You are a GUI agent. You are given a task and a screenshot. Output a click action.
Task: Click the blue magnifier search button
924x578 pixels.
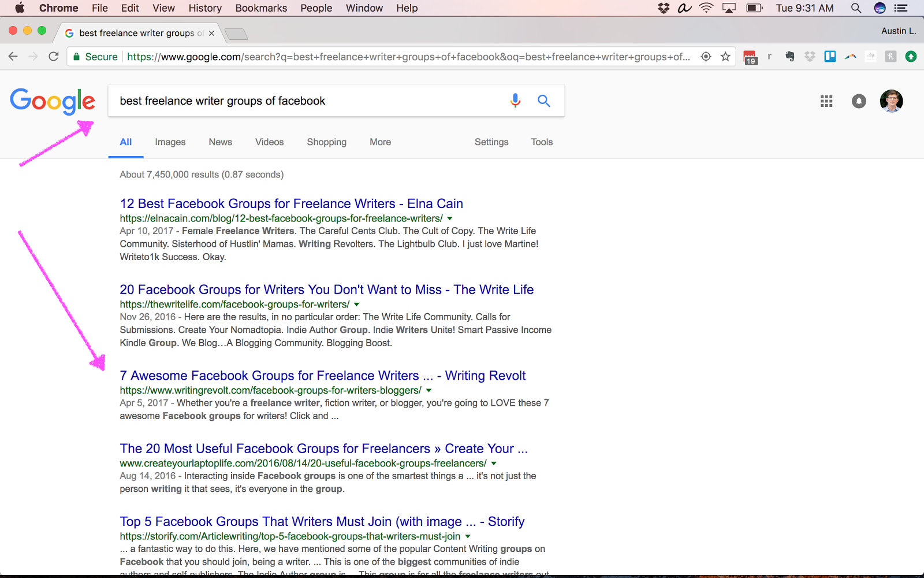pos(543,101)
